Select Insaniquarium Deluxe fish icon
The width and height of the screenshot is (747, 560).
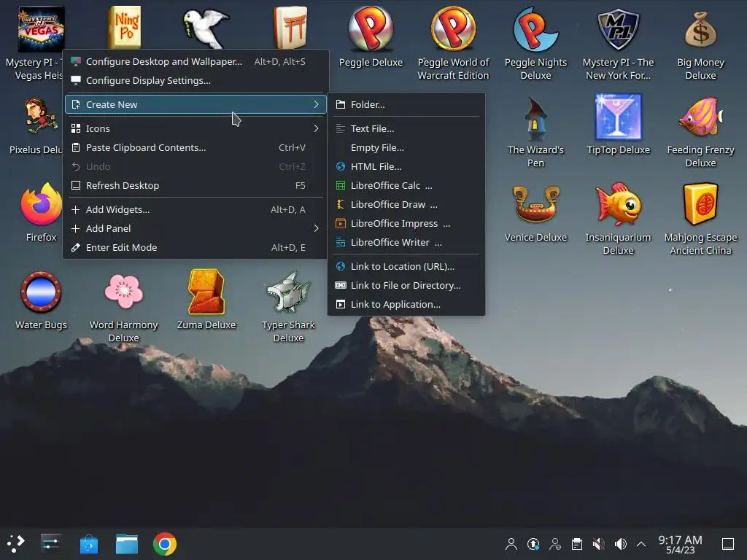(x=618, y=205)
